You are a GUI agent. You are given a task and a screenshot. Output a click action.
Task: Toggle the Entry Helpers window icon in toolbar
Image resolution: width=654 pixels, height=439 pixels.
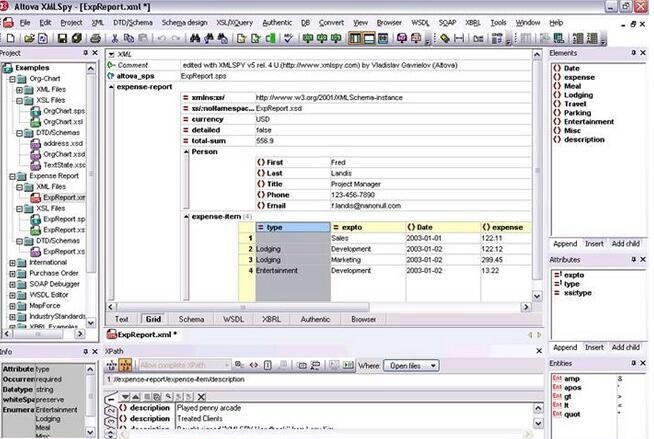point(383,38)
